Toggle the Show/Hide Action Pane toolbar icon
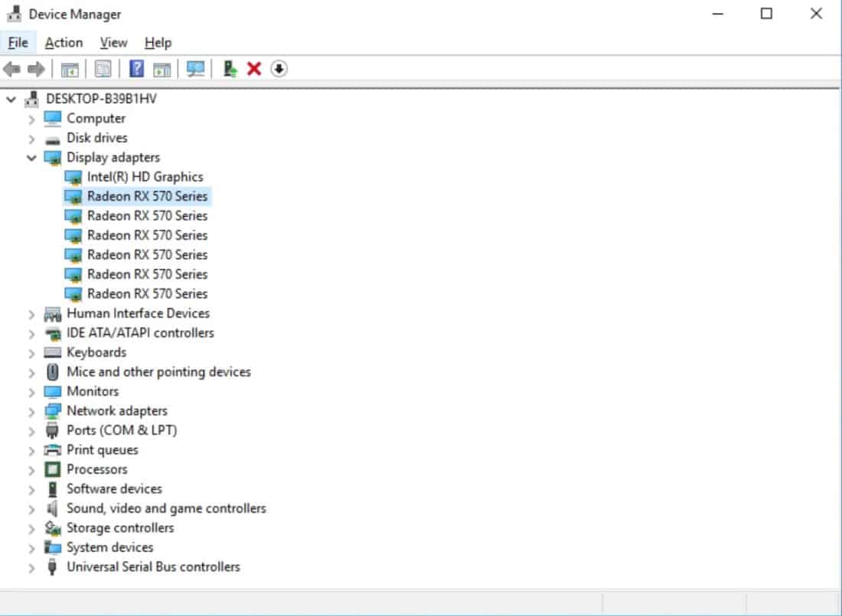This screenshot has height=616, width=842. click(x=162, y=69)
